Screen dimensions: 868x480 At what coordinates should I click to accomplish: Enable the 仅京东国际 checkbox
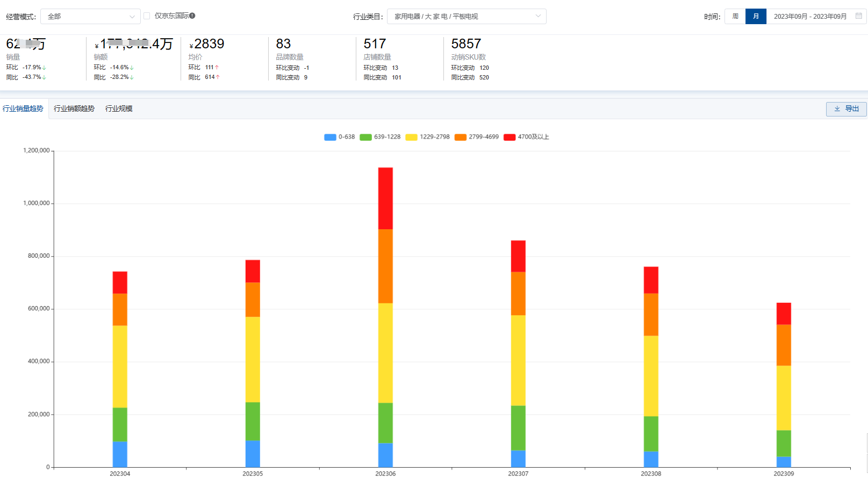tap(147, 16)
